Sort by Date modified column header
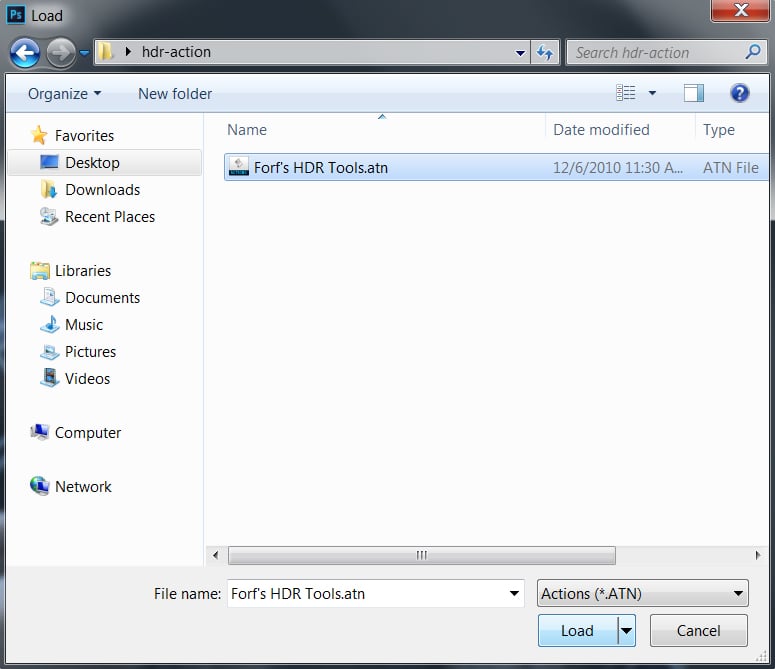775x669 pixels. click(x=601, y=130)
